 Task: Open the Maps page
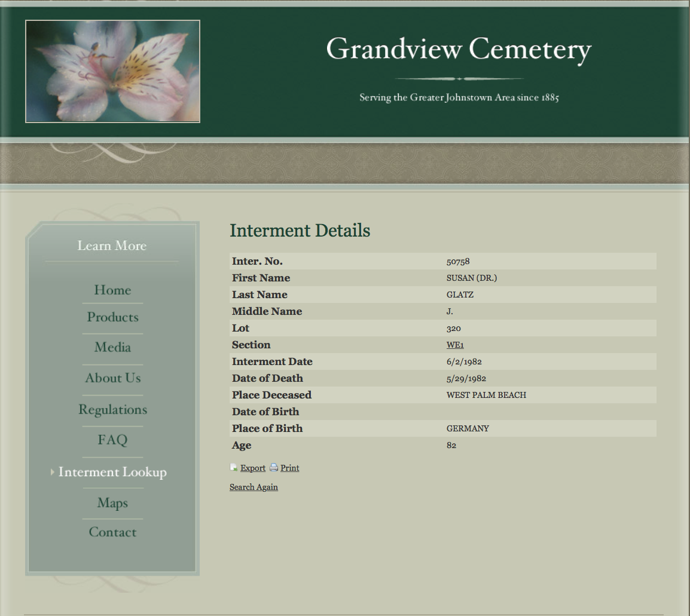(112, 503)
